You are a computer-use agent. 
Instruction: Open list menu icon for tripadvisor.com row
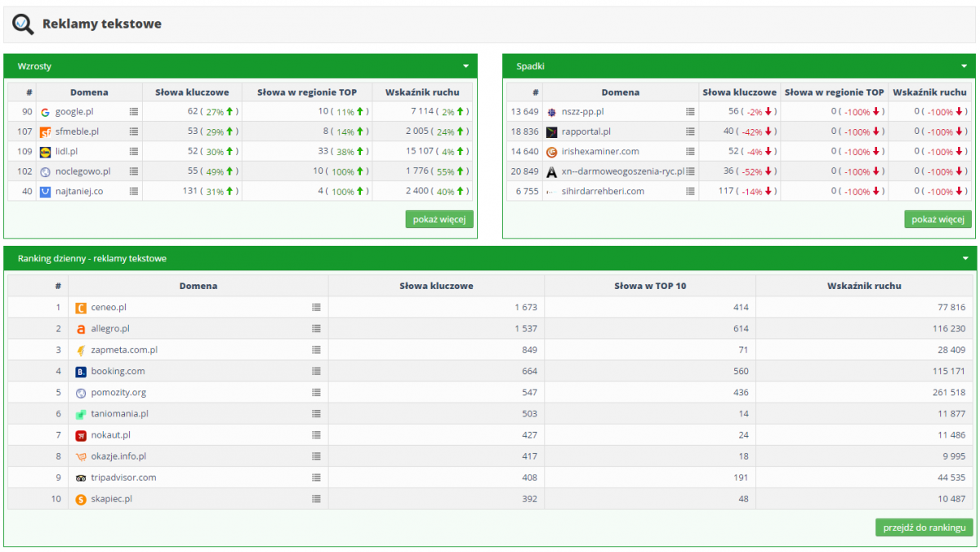coord(316,478)
